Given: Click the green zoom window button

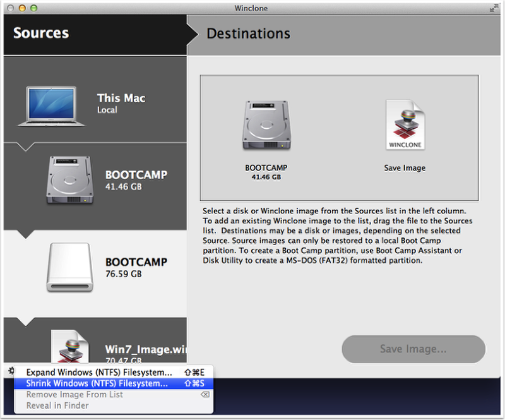Looking at the screenshot, I should pyautogui.click(x=35, y=8).
